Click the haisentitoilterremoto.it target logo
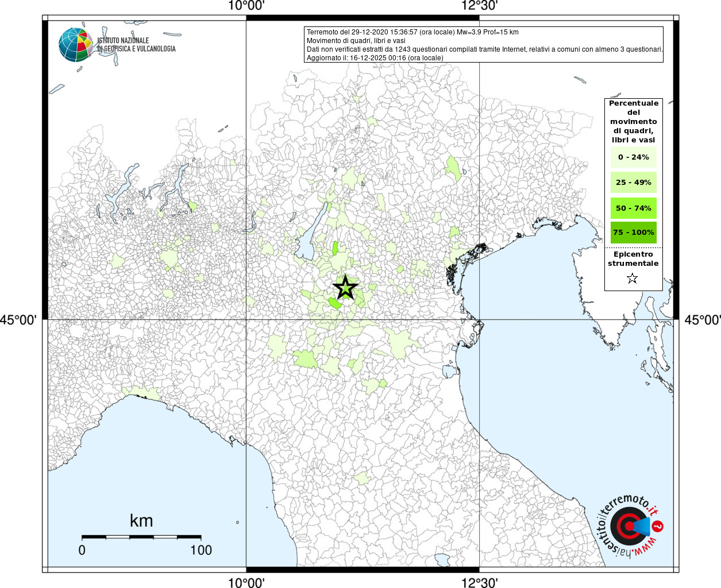The width and height of the screenshot is (721, 588). point(628,526)
